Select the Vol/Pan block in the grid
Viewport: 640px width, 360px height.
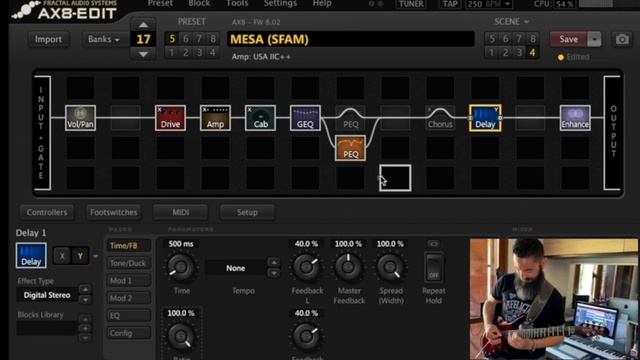coord(80,118)
